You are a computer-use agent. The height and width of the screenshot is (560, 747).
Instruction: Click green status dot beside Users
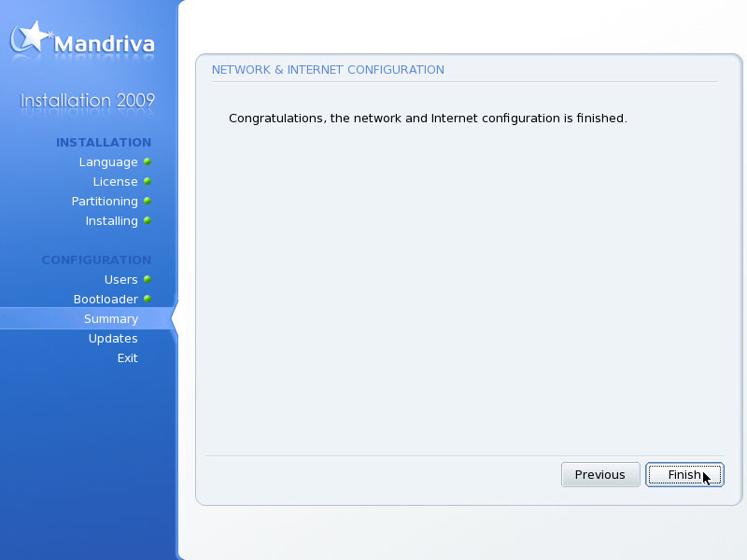148,279
